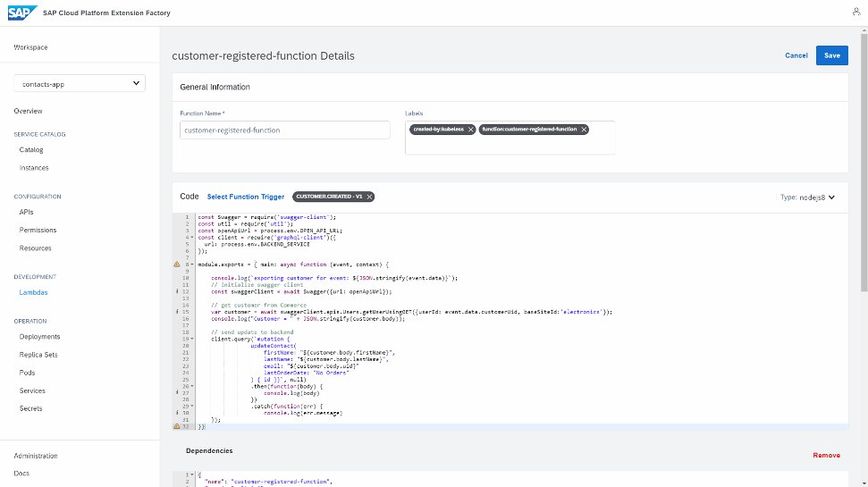Open Replica Sets page

38,355
